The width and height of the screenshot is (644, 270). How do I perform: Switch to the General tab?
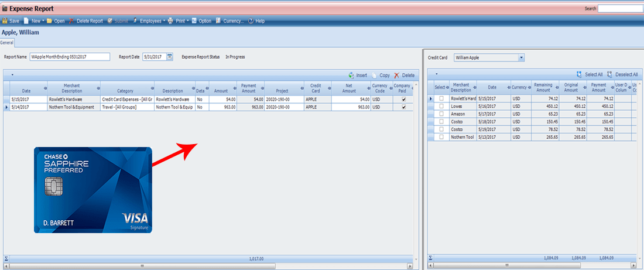(x=7, y=42)
